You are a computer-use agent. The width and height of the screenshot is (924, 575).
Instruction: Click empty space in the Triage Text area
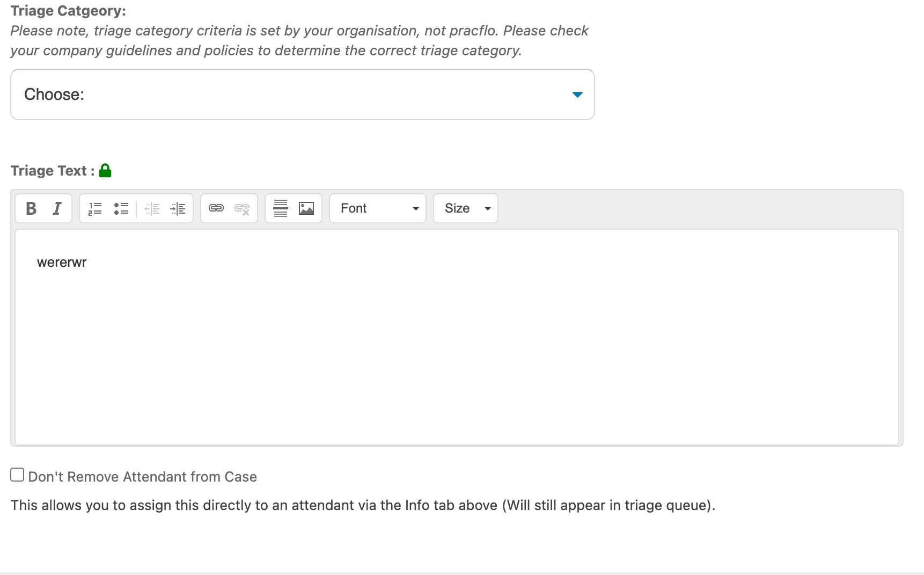[456, 354]
